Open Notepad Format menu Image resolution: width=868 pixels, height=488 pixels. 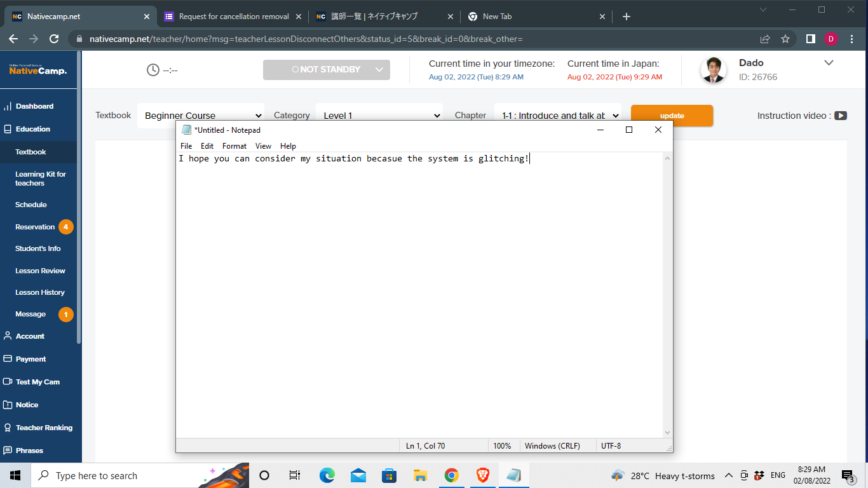tap(234, 146)
